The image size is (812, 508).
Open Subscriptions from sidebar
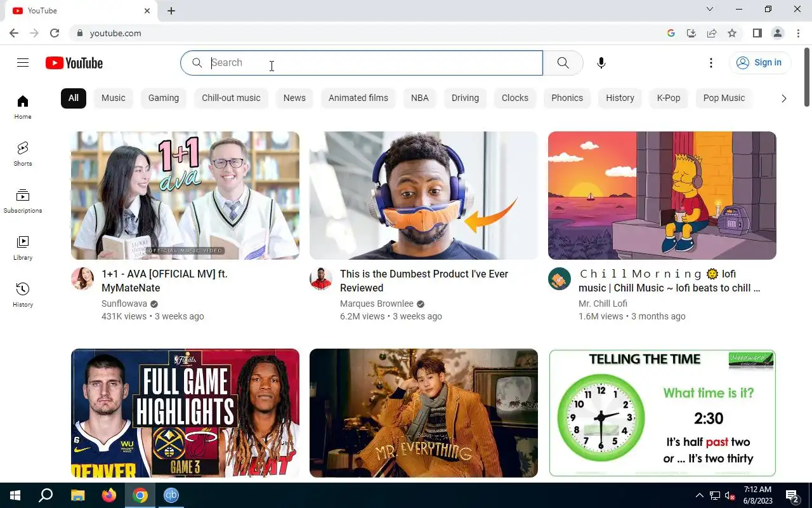point(23,201)
